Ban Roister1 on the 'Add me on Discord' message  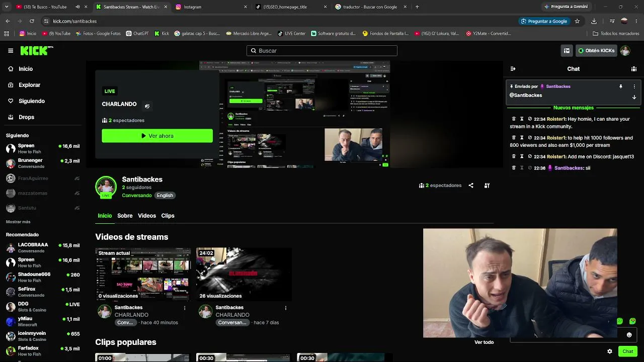530,157
